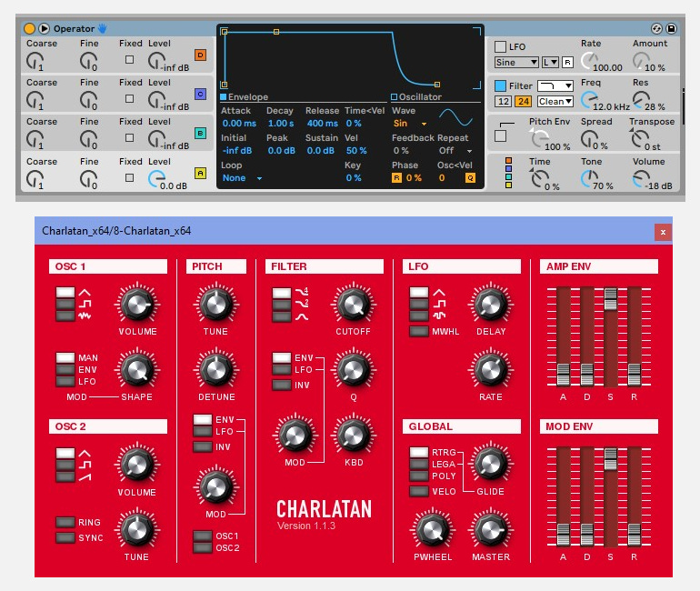
Task: Open the LFO Sine waveform dropdown
Action: pyautogui.click(x=516, y=63)
